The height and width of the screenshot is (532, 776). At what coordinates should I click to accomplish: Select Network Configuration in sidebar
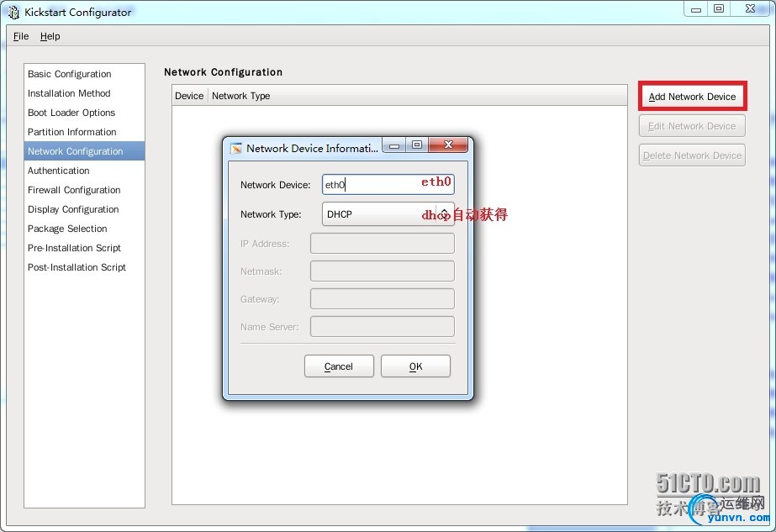click(84, 151)
